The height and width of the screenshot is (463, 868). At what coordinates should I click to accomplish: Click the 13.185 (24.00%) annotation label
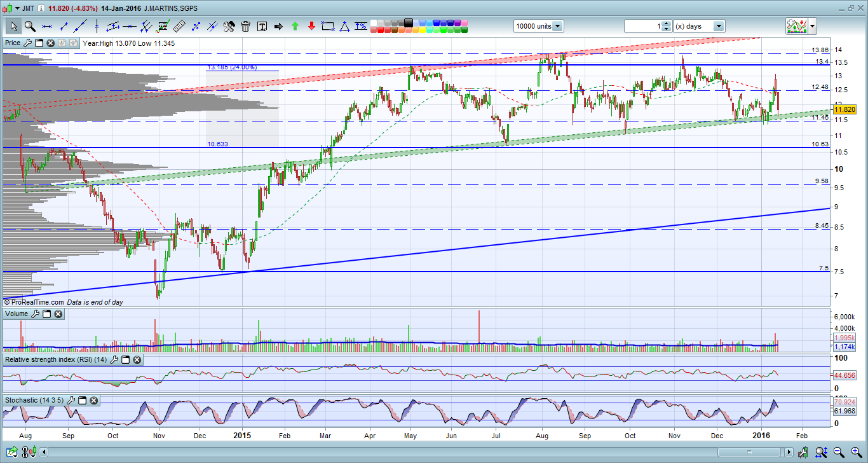tap(232, 67)
